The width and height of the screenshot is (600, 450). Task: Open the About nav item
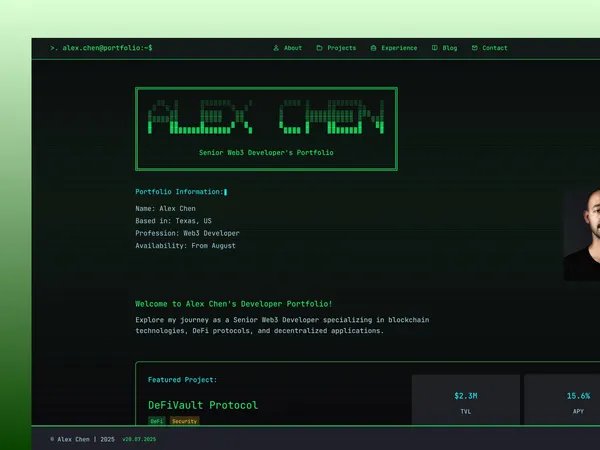288,48
